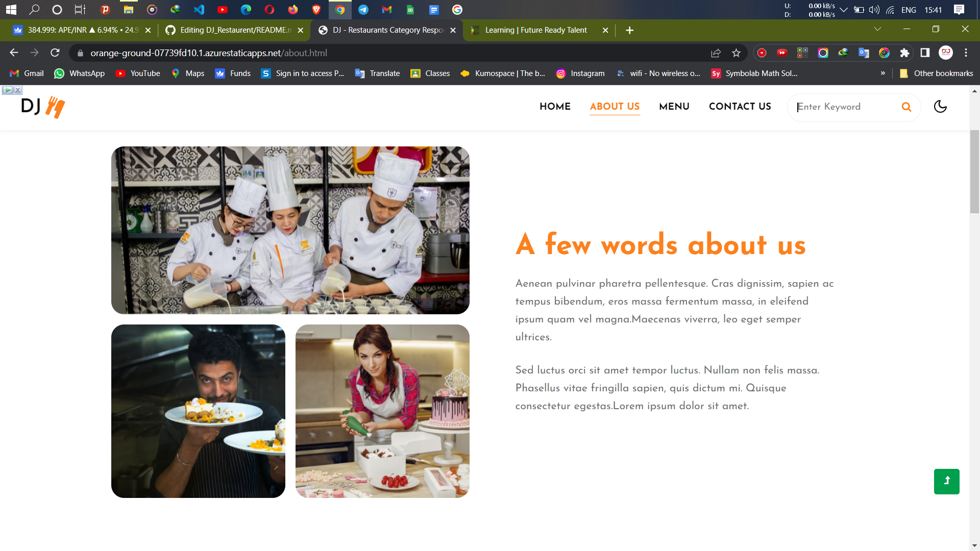Open the MENU navigation item
The height and width of the screenshot is (551, 980).
(x=674, y=107)
